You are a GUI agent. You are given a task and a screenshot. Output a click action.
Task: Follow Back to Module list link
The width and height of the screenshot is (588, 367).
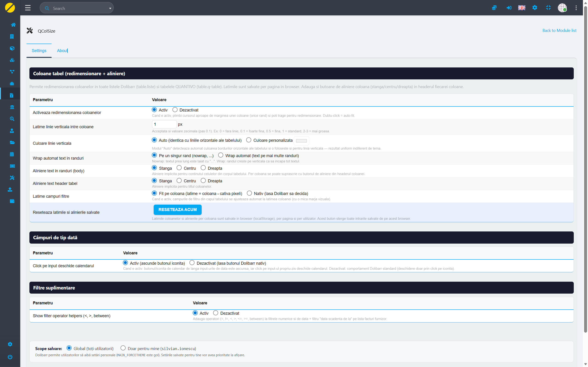coord(559,30)
